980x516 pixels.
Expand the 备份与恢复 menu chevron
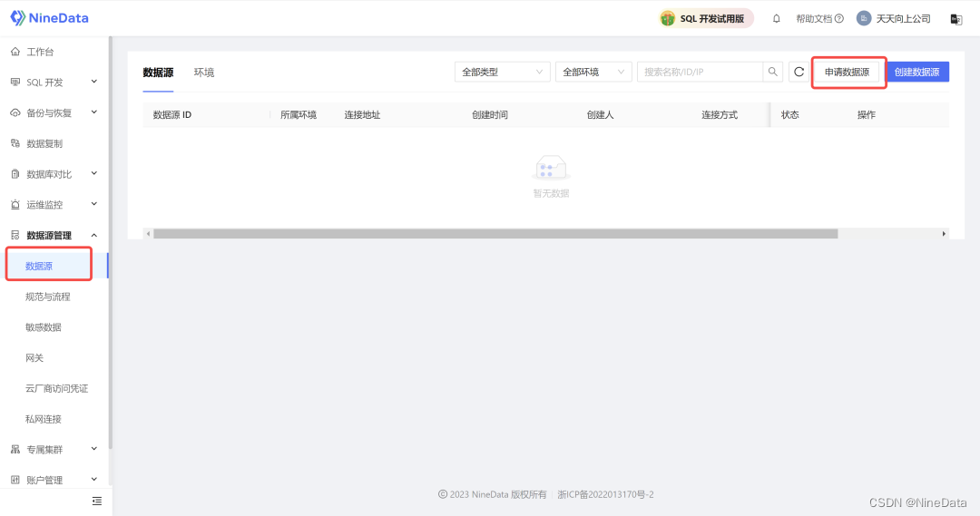[x=94, y=112]
